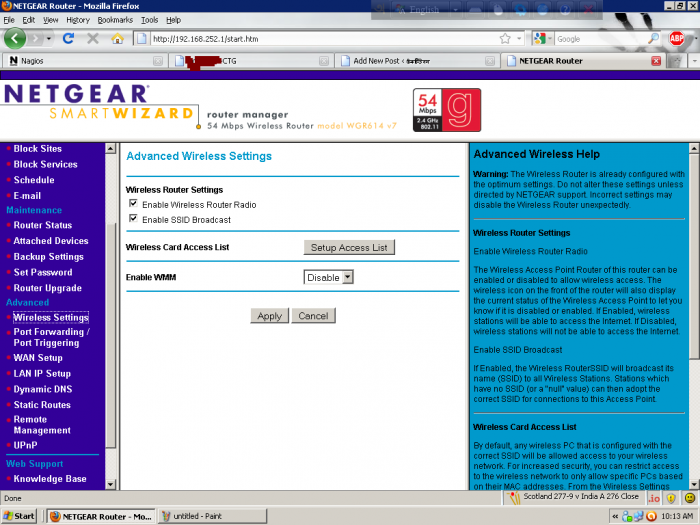Screen dimensions: 700x525
Task: Click the stop loading X icon
Action: coord(93,38)
